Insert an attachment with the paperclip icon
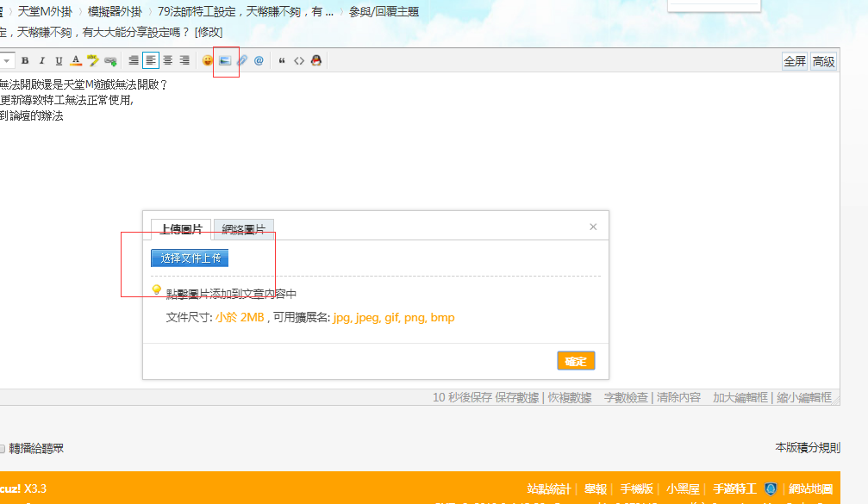 [x=242, y=60]
